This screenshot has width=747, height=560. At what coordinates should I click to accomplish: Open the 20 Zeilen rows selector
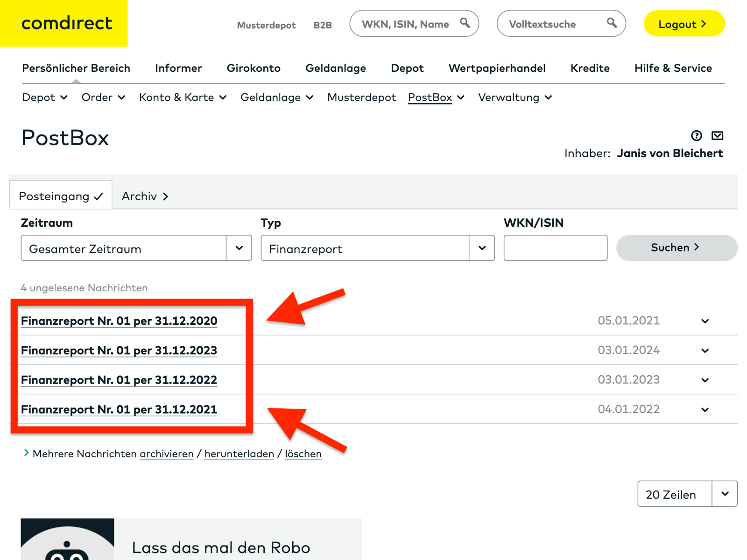click(x=725, y=494)
